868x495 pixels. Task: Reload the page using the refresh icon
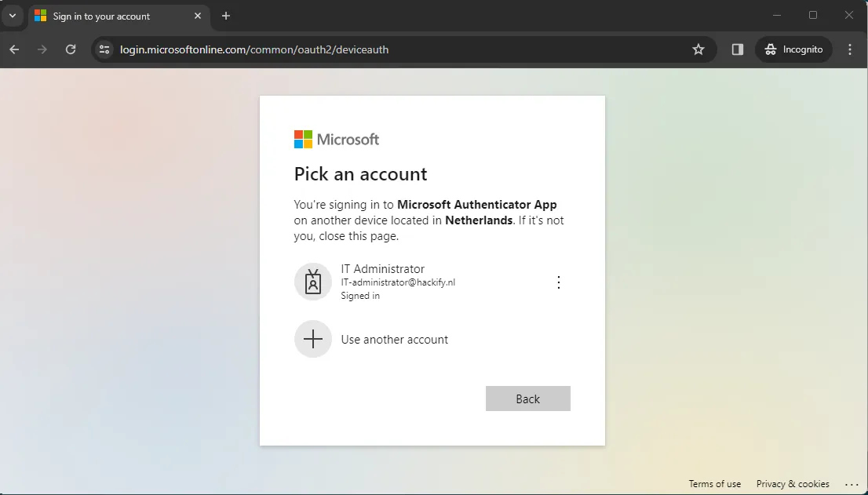[x=71, y=49]
